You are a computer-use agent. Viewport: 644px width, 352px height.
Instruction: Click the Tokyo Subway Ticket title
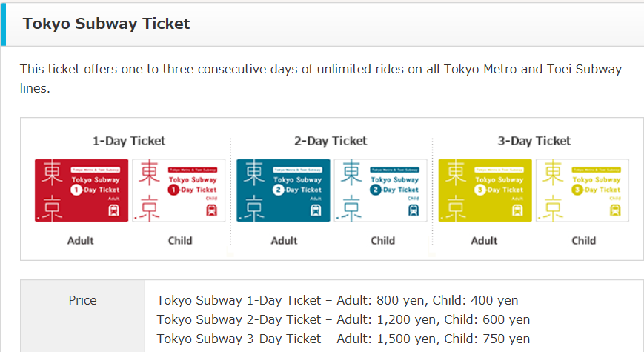coord(106,24)
